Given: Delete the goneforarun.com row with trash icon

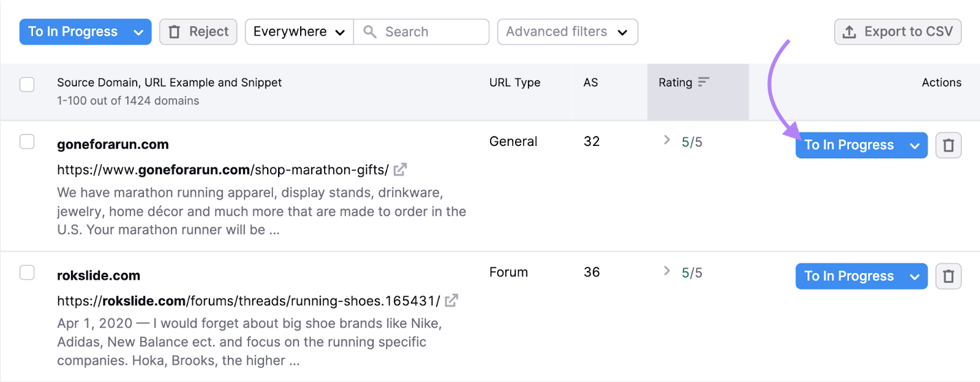Looking at the screenshot, I should 948,145.
